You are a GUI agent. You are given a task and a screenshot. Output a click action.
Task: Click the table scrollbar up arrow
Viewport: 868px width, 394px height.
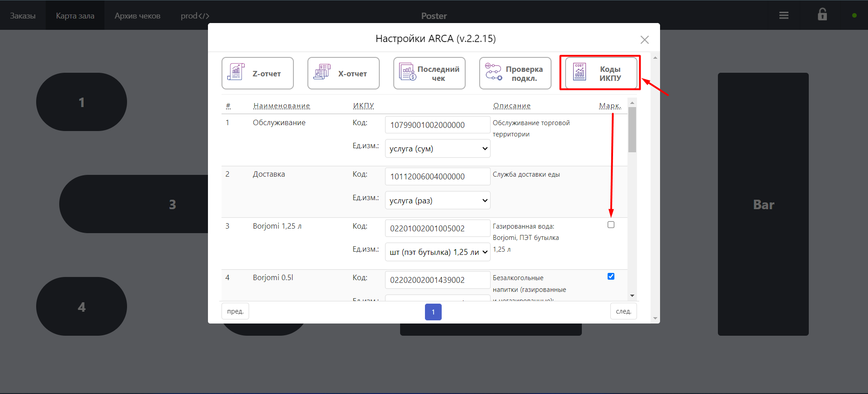(x=632, y=103)
